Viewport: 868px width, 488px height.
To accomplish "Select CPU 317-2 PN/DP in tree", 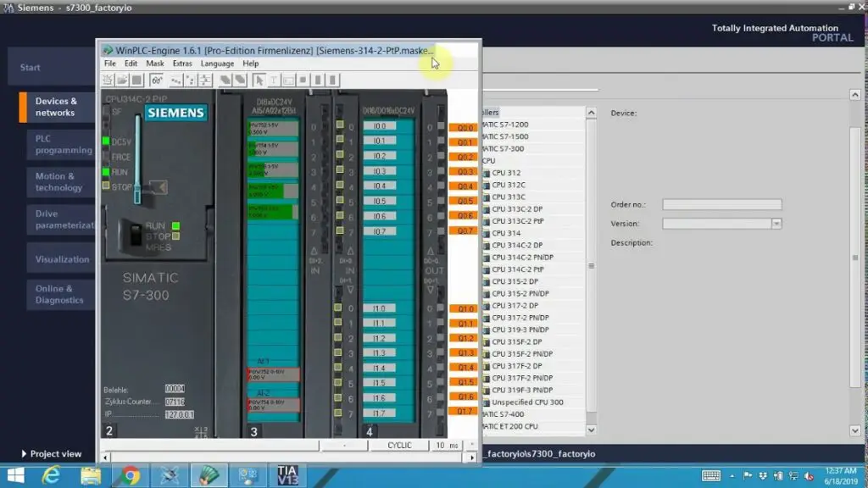I will click(x=520, y=318).
